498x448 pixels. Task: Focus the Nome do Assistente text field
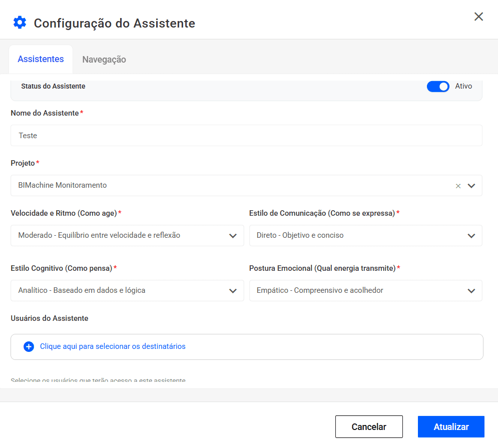coord(246,136)
